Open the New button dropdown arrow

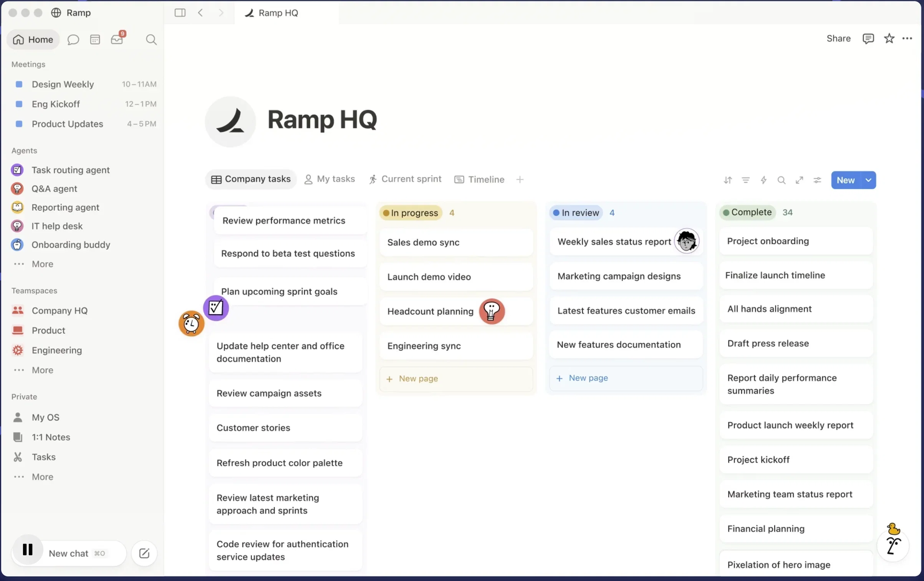click(x=868, y=180)
